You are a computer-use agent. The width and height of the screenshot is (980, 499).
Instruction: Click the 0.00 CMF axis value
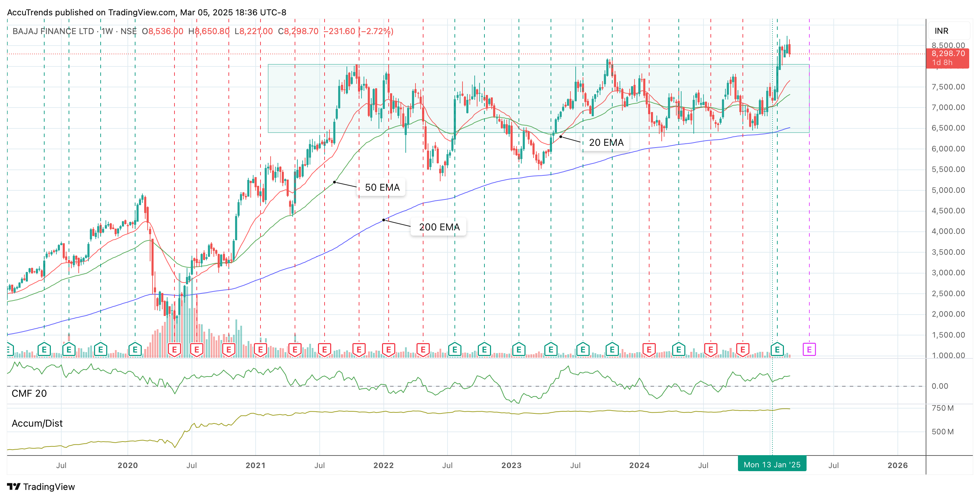(x=940, y=386)
